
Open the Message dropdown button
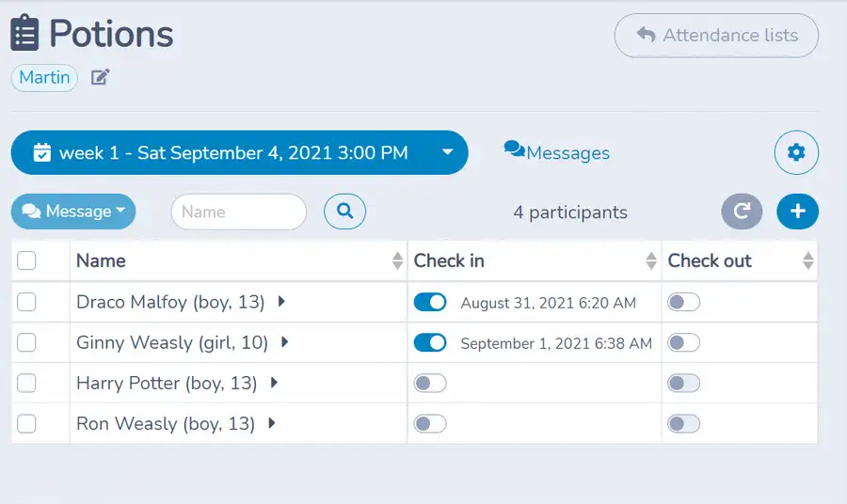(73, 211)
